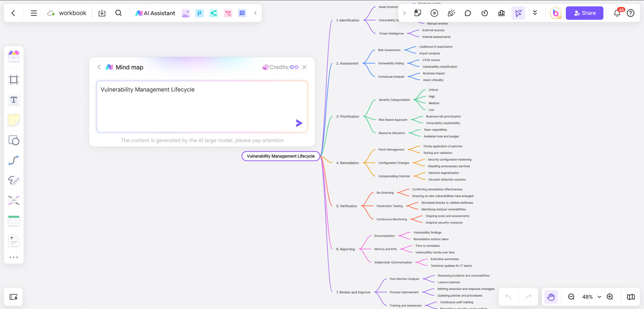Insert a table onto the board
The height and width of the screenshot is (309, 644).
click(13, 221)
